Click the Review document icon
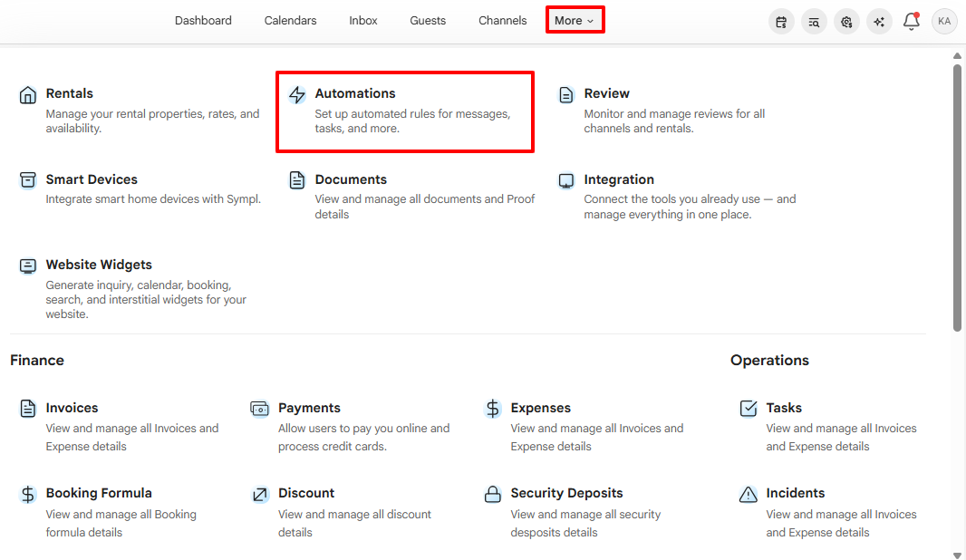 click(566, 95)
